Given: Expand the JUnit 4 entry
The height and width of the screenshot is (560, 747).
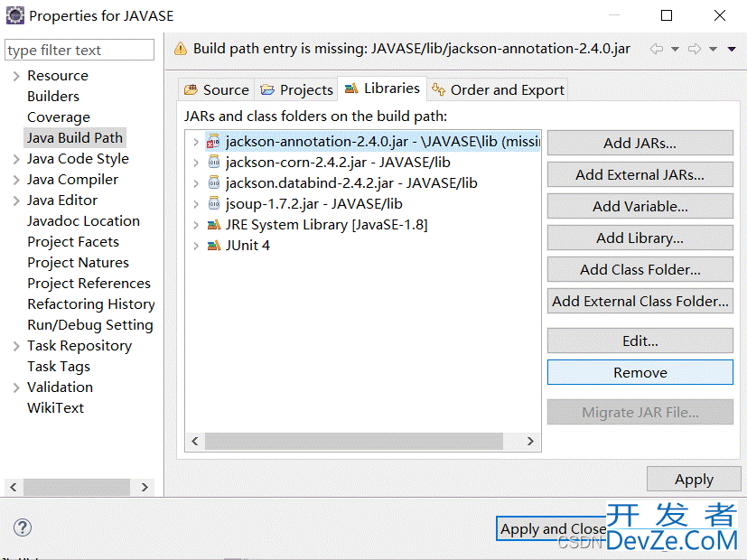Looking at the screenshot, I should pos(196,246).
